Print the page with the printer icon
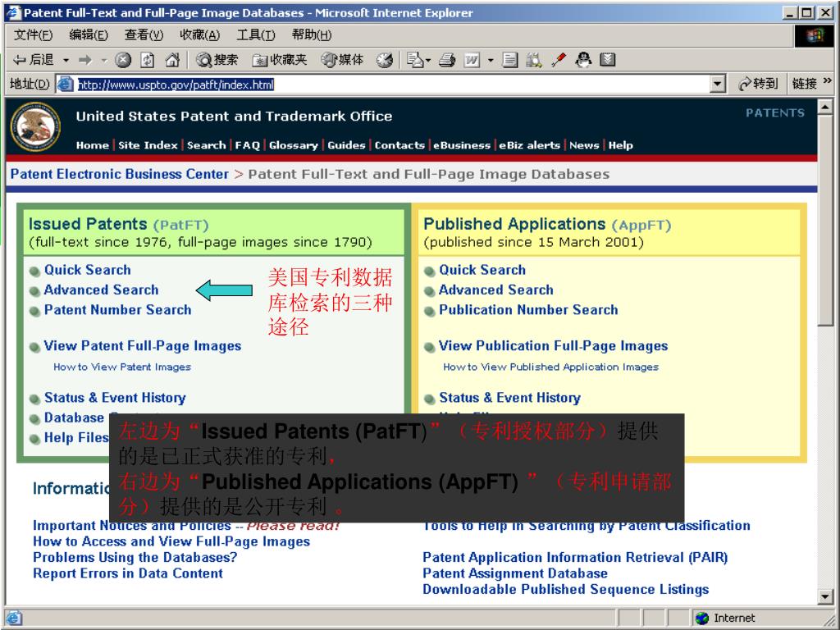This screenshot has width=840, height=630. [x=447, y=59]
